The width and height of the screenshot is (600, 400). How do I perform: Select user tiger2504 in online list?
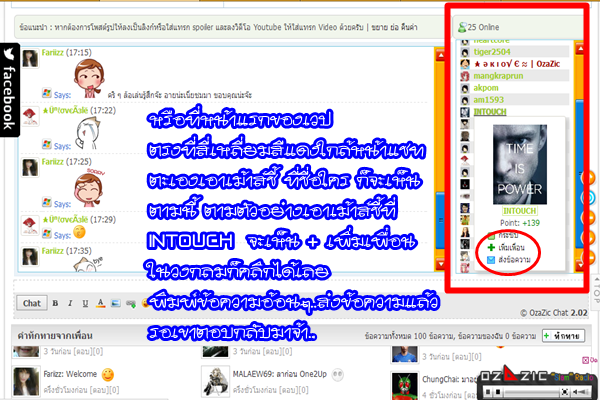492,52
